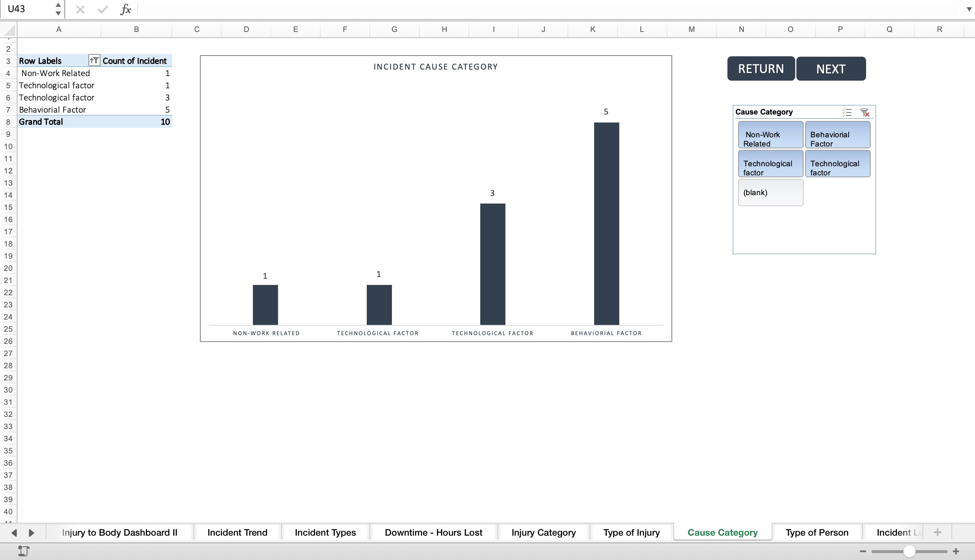Deselect the Behaviorial Factor slicer item
This screenshot has height=560, width=975.
(x=838, y=135)
